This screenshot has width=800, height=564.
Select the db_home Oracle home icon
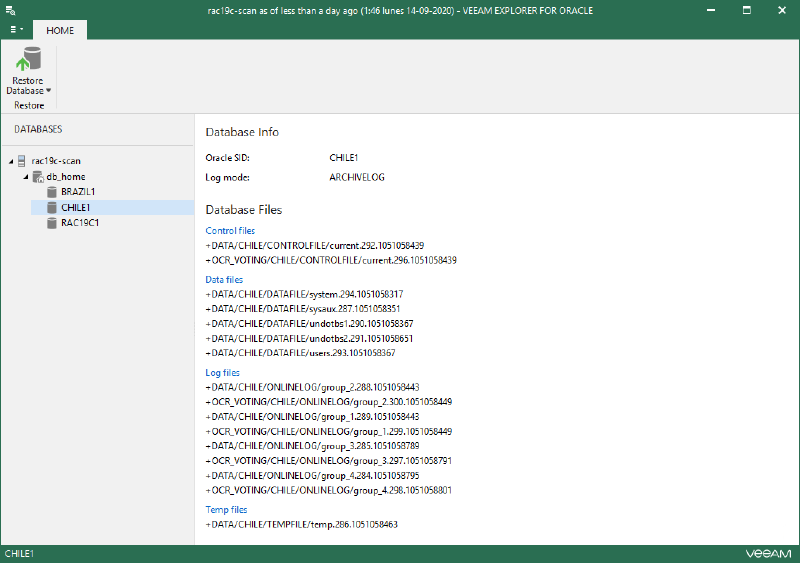(38, 177)
